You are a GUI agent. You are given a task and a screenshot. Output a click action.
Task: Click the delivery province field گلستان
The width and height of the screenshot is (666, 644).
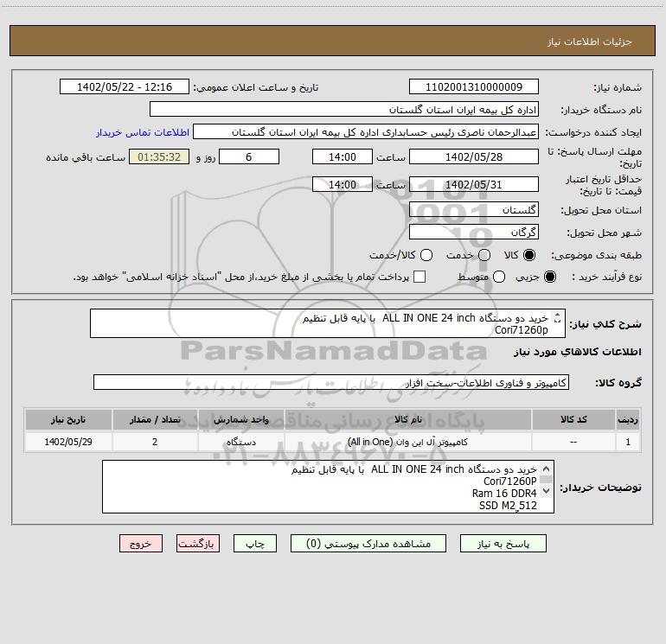point(474,210)
